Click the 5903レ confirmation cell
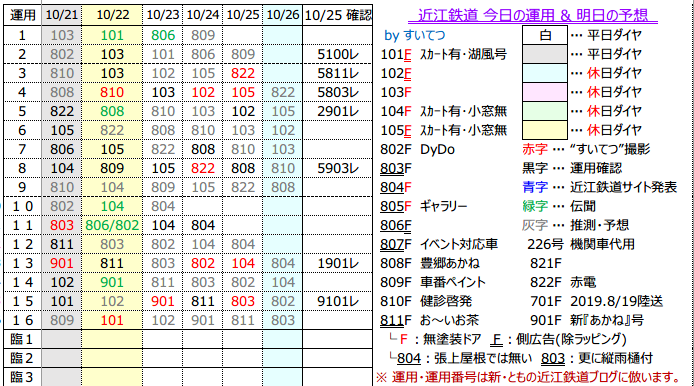This screenshot has width=694, height=386. [x=338, y=168]
